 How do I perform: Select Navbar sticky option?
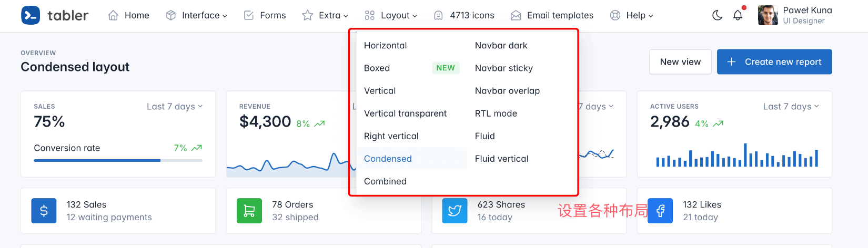click(504, 68)
